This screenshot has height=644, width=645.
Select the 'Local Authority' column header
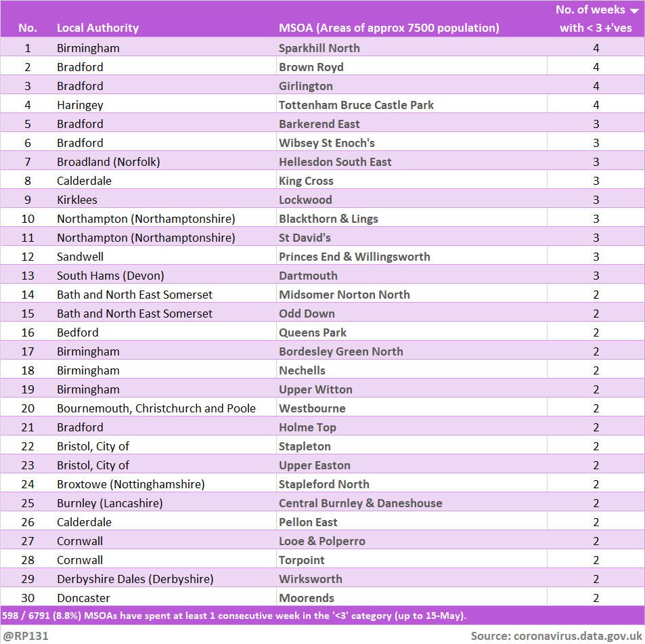pyautogui.click(x=97, y=28)
